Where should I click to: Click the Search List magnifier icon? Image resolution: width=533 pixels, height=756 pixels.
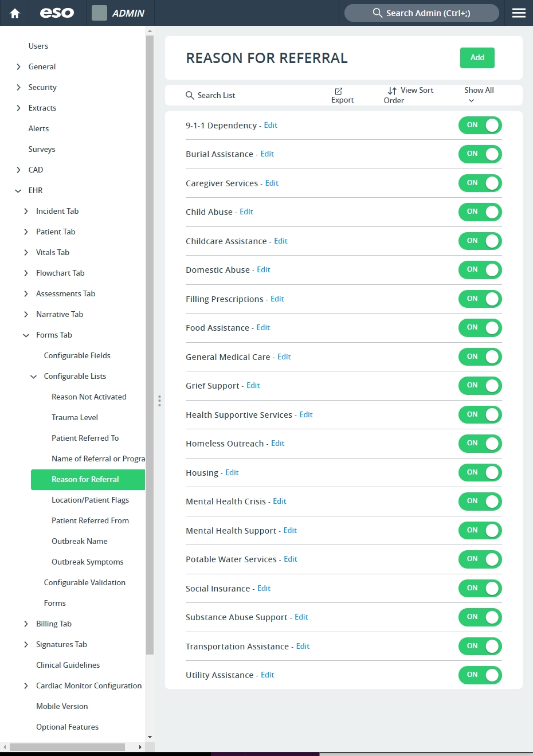[x=190, y=95]
